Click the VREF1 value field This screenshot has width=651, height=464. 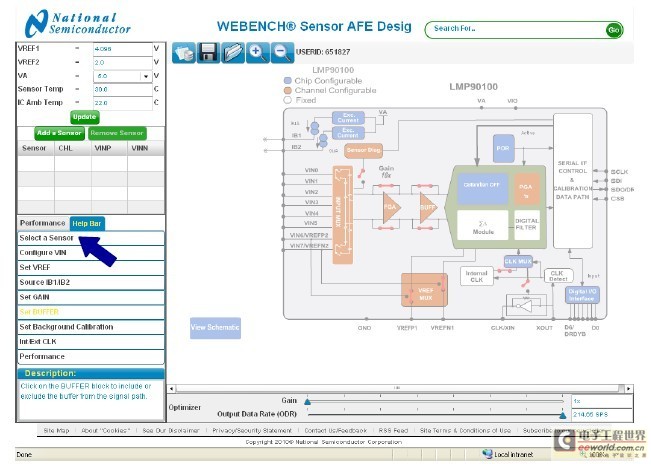123,49
